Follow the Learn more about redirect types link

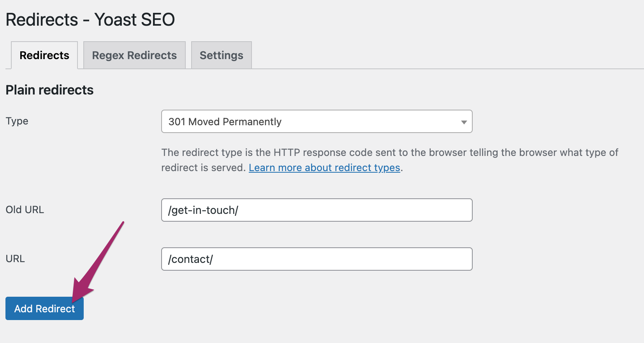click(x=324, y=168)
